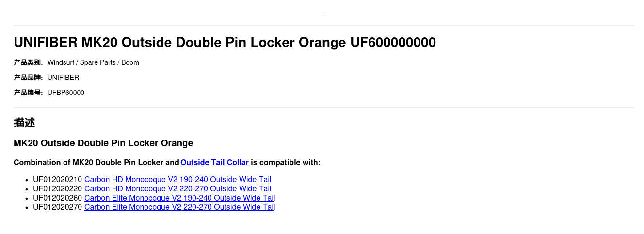Click the 描述 section heading
The width and height of the screenshot is (644, 234).
tap(24, 123)
